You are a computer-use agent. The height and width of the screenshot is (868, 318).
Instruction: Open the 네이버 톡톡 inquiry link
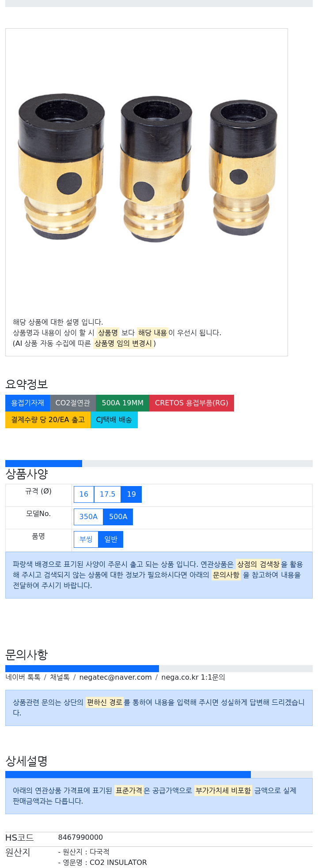(x=23, y=677)
